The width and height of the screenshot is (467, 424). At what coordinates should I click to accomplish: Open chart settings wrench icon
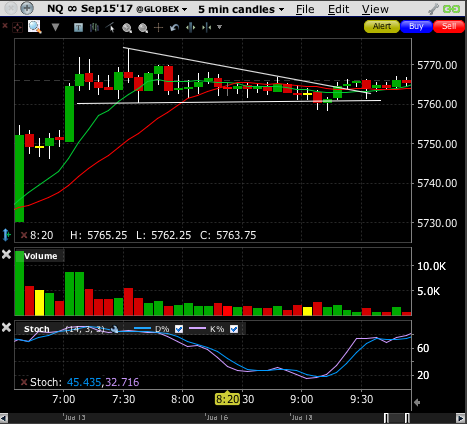click(433, 9)
